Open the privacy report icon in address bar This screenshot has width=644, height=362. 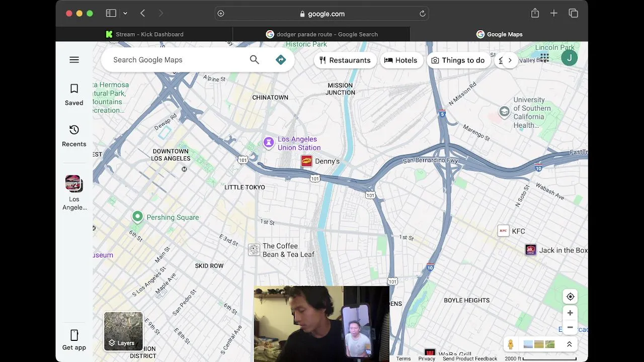click(x=221, y=14)
